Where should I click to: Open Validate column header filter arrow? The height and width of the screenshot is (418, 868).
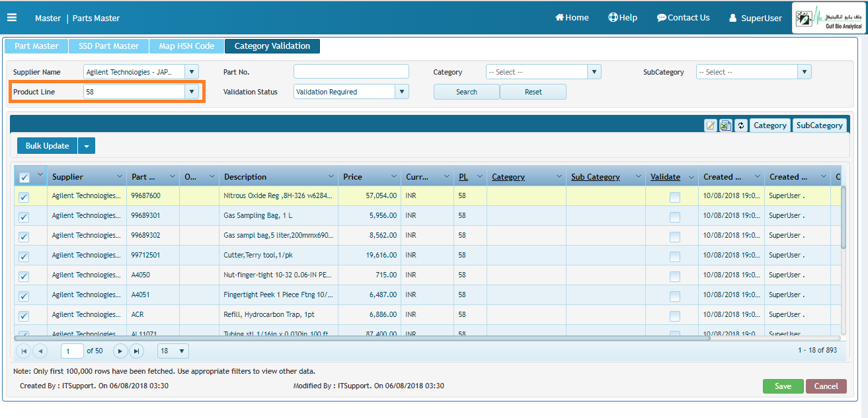(x=691, y=176)
